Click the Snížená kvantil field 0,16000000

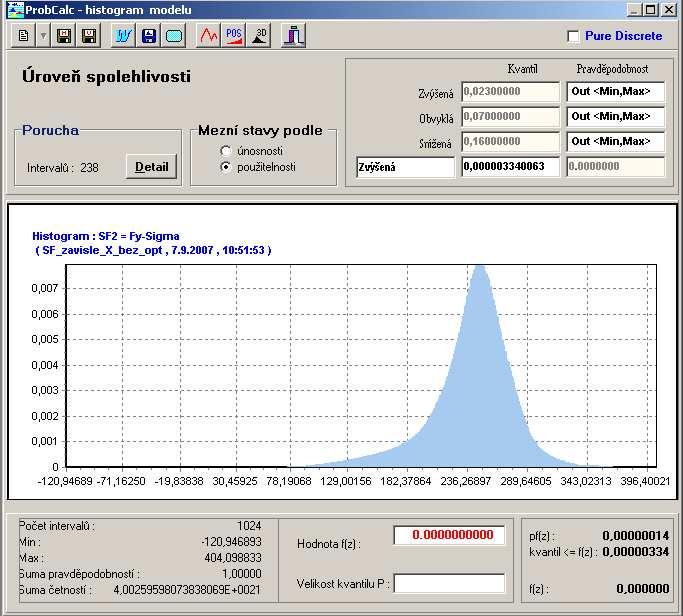click(x=511, y=141)
